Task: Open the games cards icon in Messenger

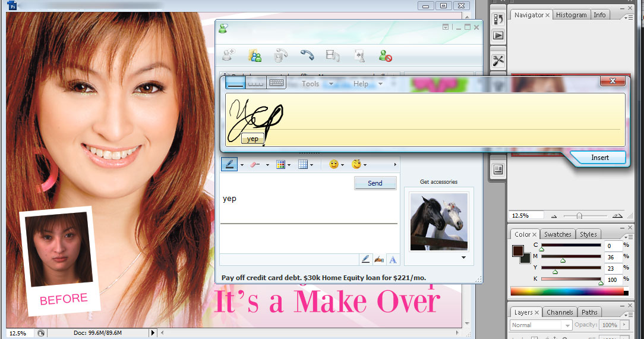Action: tap(359, 55)
